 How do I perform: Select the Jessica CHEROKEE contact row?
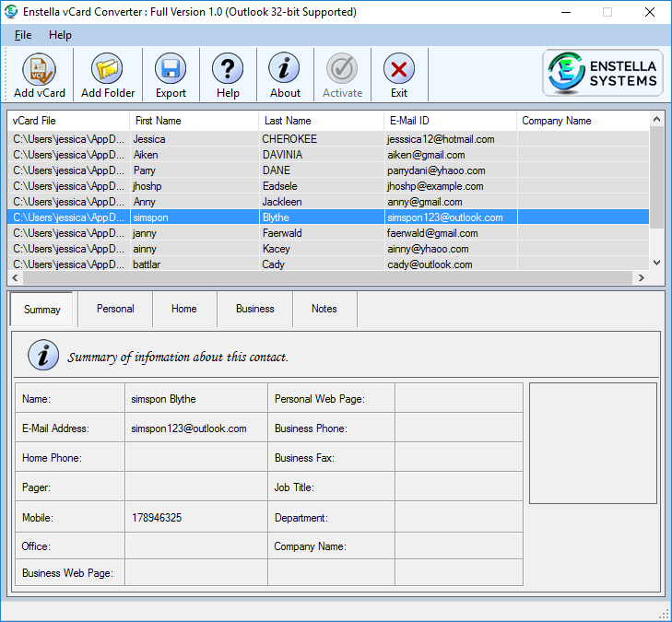click(x=328, y=139)
